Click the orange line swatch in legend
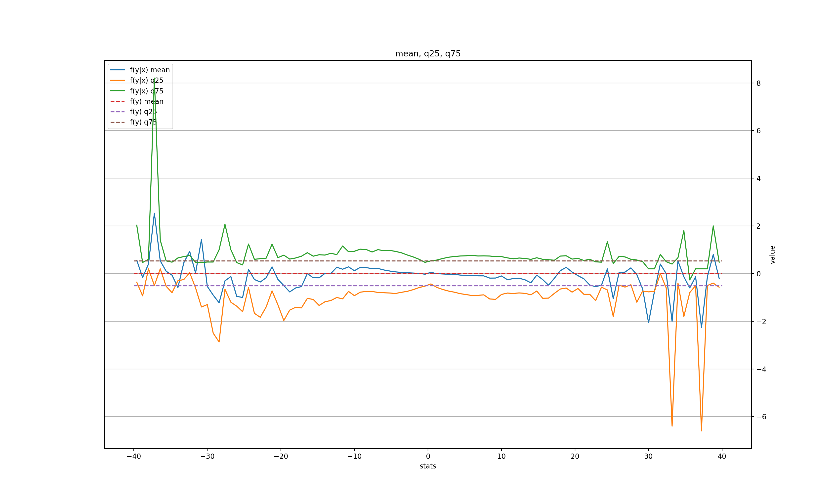 coord(118,80)
